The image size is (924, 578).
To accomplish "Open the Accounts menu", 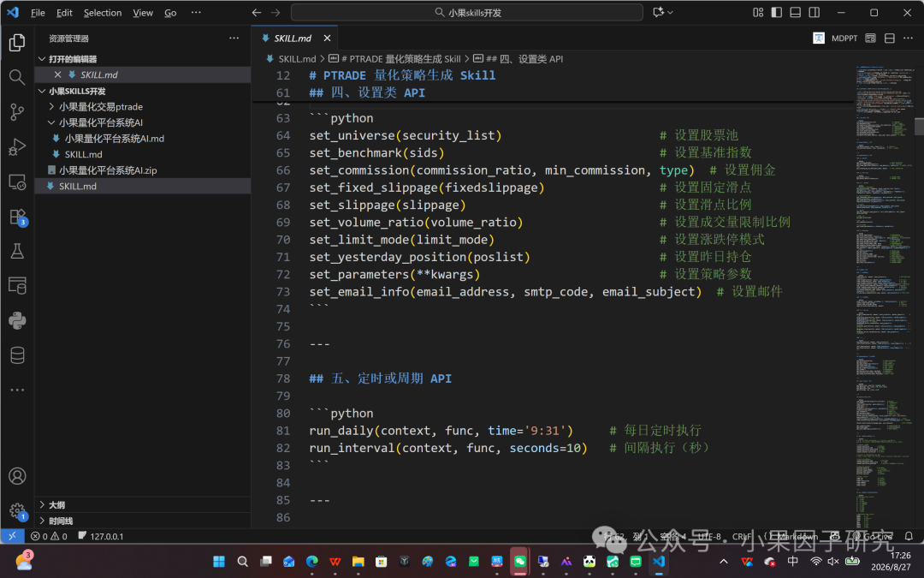I will pos(17,476).
